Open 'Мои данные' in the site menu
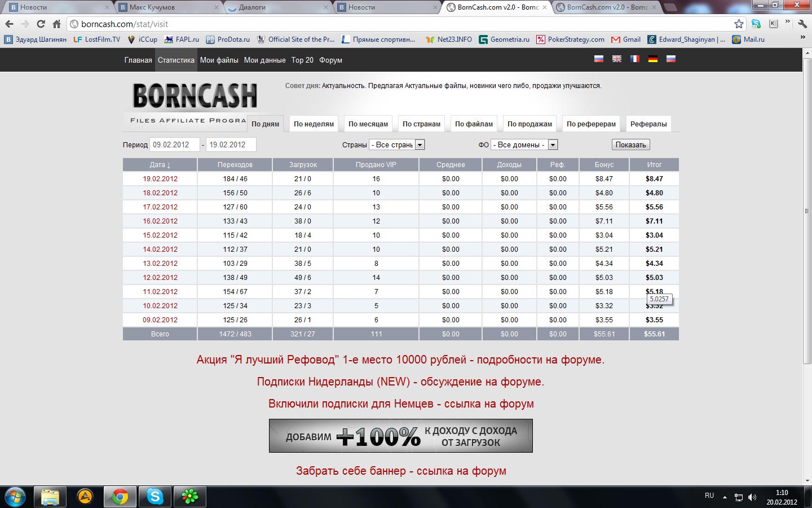Screen dimensions: 812x508 (x=265, y=60)
